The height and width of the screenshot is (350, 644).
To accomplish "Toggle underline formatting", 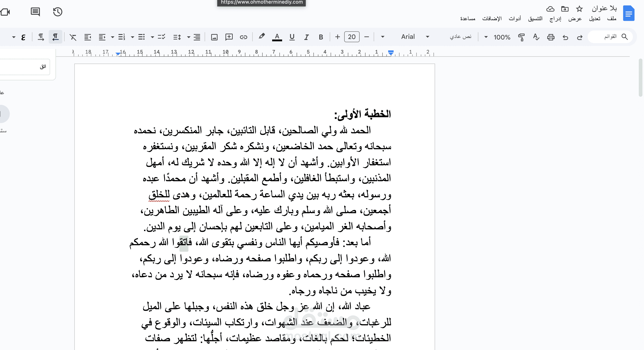I will (292, 37).
